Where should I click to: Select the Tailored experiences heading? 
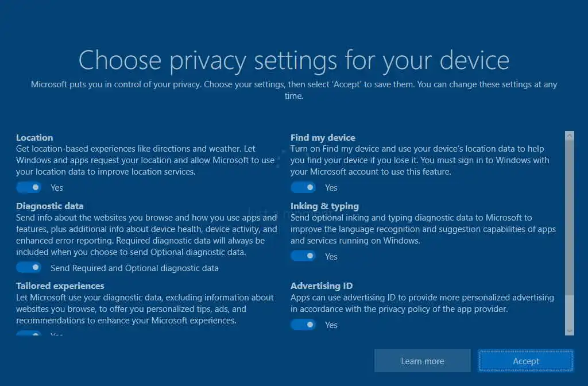coord(60,286)
